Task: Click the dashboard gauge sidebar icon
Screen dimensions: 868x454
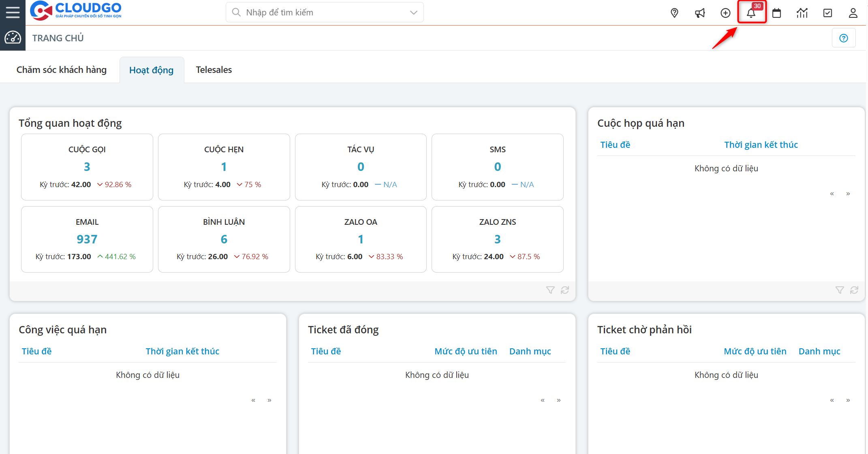Action: [13, 38]
